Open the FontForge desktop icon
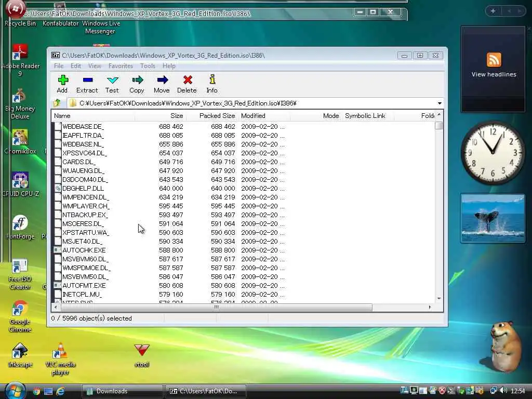The width and height of the screenshot is (532, 399). (20, 227)
